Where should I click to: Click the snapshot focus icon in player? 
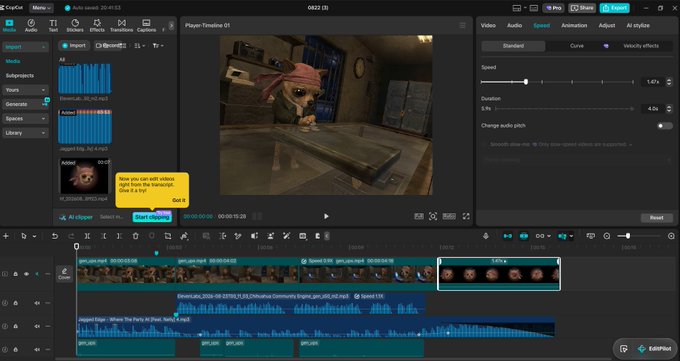(433, 216)
